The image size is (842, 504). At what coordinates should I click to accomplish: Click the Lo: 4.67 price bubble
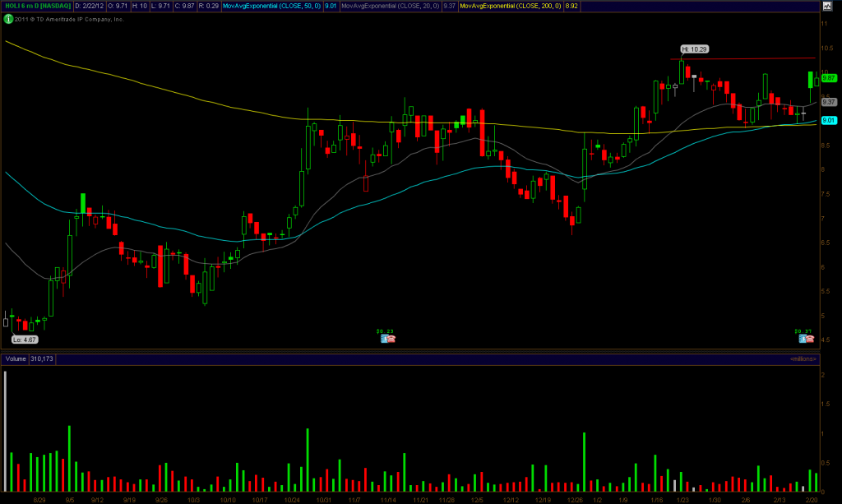(25, 340)
